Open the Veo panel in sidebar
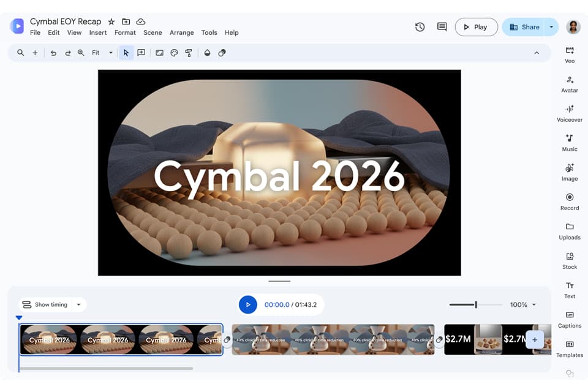588x392 pixels. [569, 55]
